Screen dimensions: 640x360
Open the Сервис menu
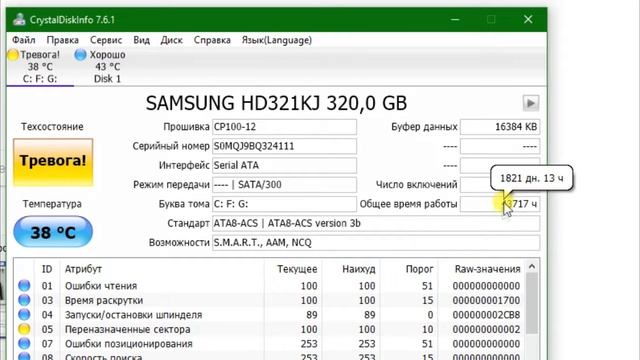(x=106, y=40)
